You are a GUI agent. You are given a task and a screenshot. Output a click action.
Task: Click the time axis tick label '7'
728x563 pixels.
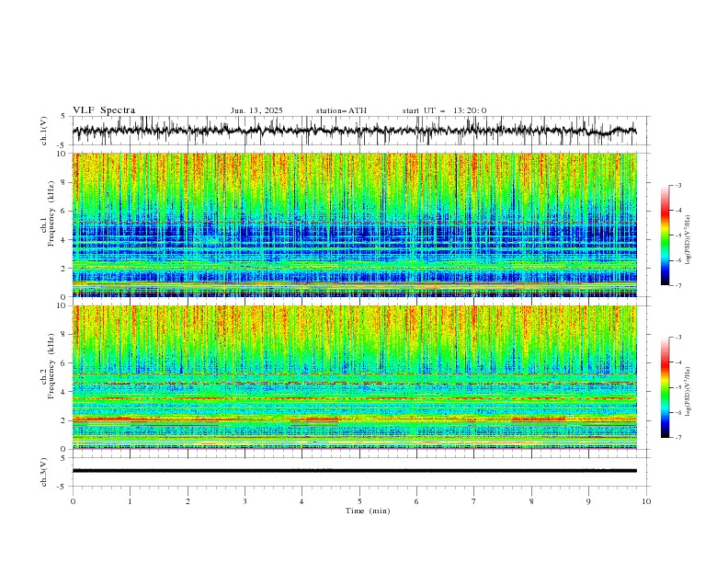coord(474,501)
